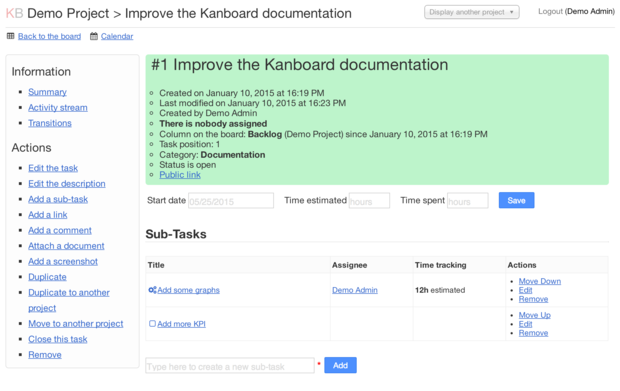Screen dimensions: 620x391
Task: Open the Summary page in Information
Action: pyautogui.click(x=47, y=92)
